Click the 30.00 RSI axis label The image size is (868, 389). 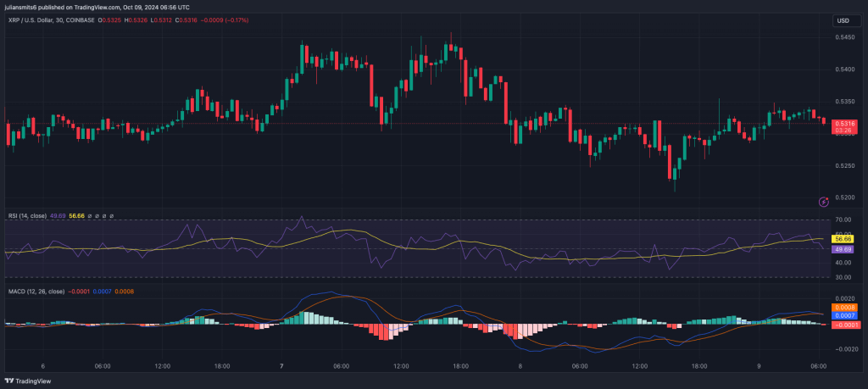tap(843, 277)
